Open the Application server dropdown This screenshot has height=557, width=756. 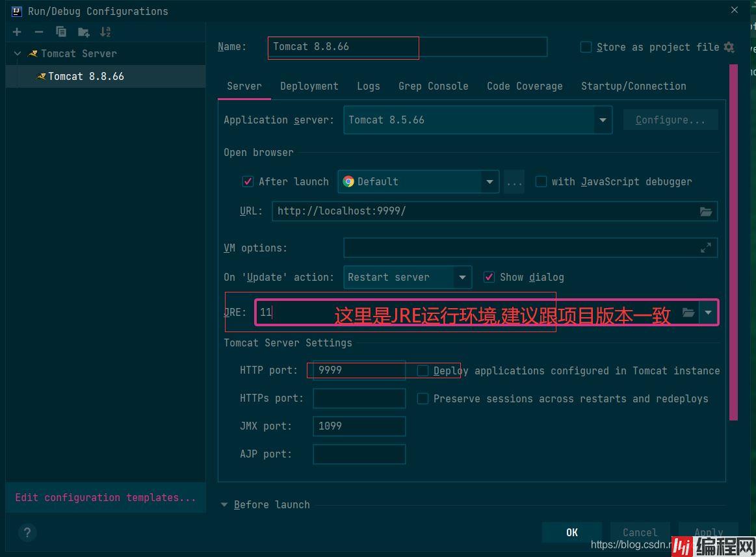(x=603, y=120)
